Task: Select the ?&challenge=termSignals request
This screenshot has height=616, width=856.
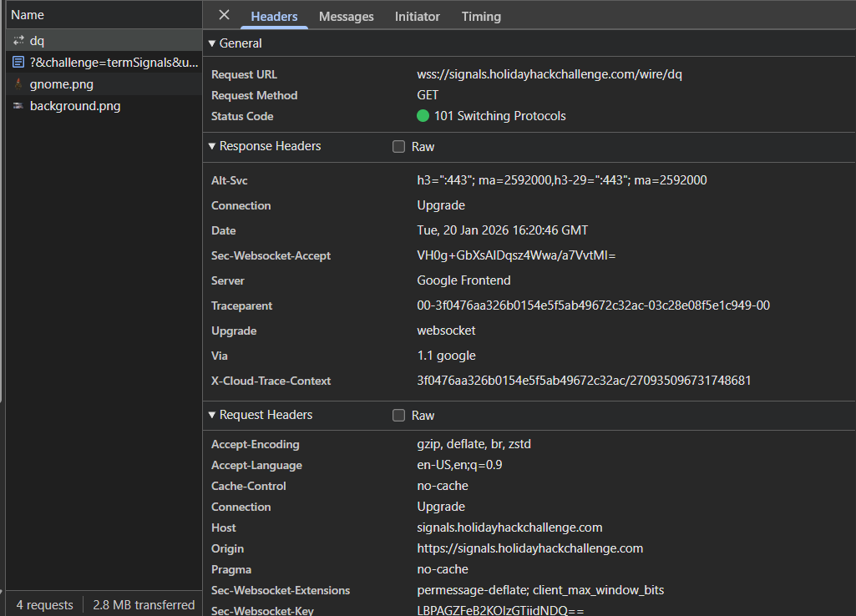Action: (104, 63)
